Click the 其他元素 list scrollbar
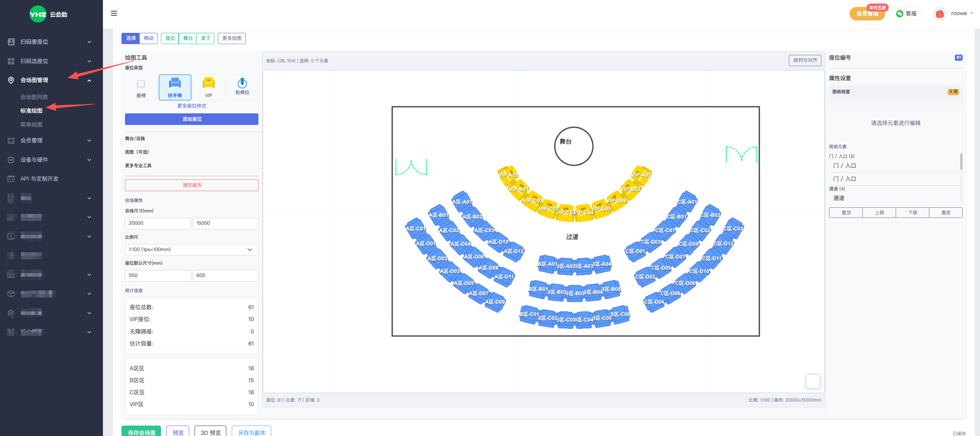Viewport: 980px width, 436px height. point(961,162)
